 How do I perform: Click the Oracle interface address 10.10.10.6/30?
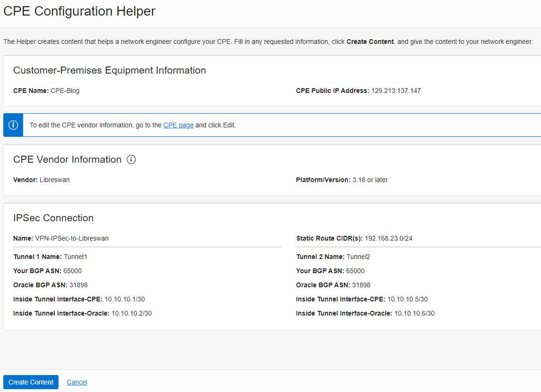(414, 313)
